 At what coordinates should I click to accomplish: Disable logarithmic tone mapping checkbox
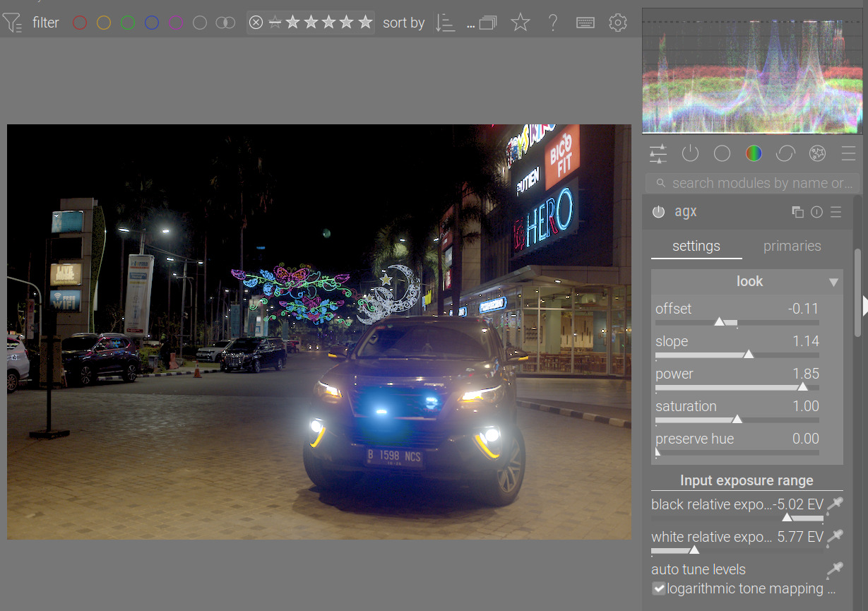pyautogui.click(x=659, y=588)
